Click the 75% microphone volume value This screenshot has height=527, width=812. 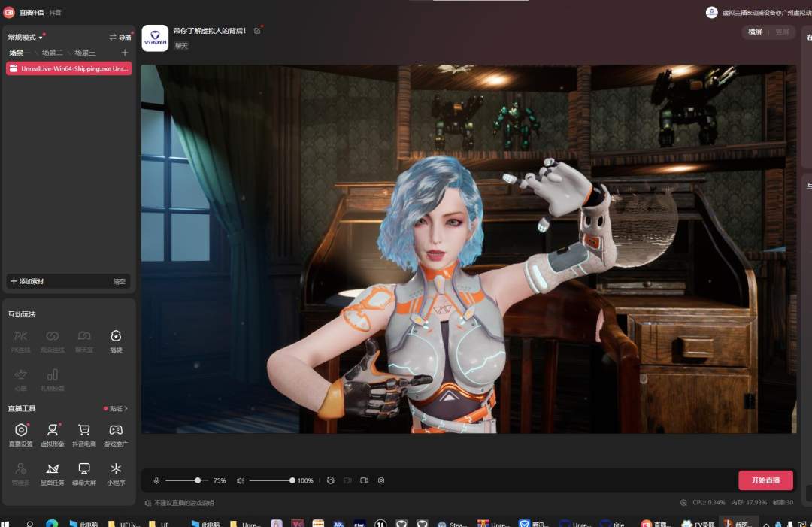click(220, 480)
